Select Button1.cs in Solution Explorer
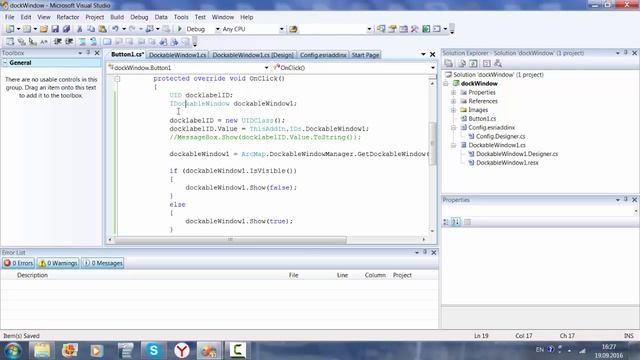Screen dimensions: 640x360 pos(482,119)
